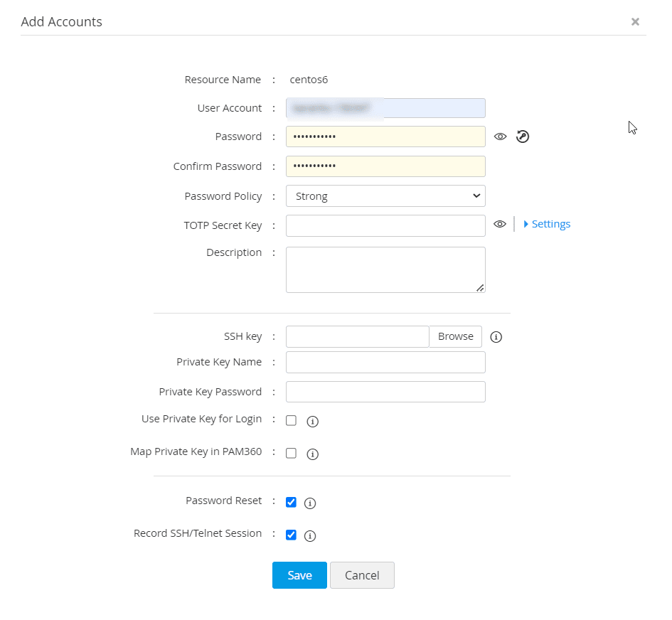This screenshot has width=672, height=620.
Task: Enable Use Private Key for Login checkbox
Action: click(x=291, y=420)
